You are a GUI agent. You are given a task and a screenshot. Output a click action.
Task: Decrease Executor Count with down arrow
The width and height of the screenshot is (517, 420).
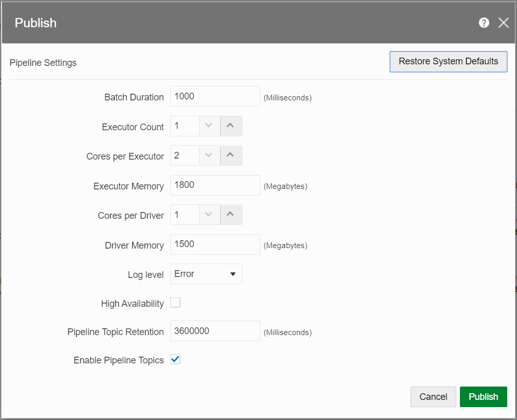tap(209, 126)
